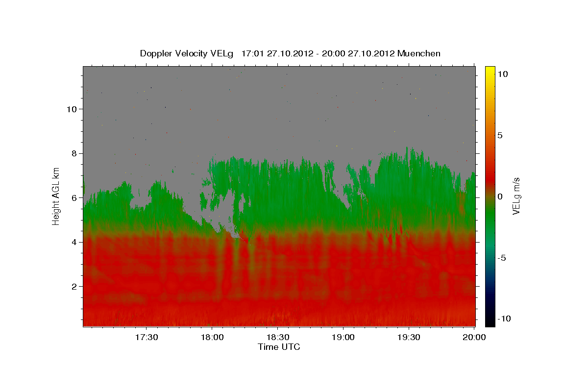
Task: Click the height axis label '6'
Action: [x=73, y=197]
